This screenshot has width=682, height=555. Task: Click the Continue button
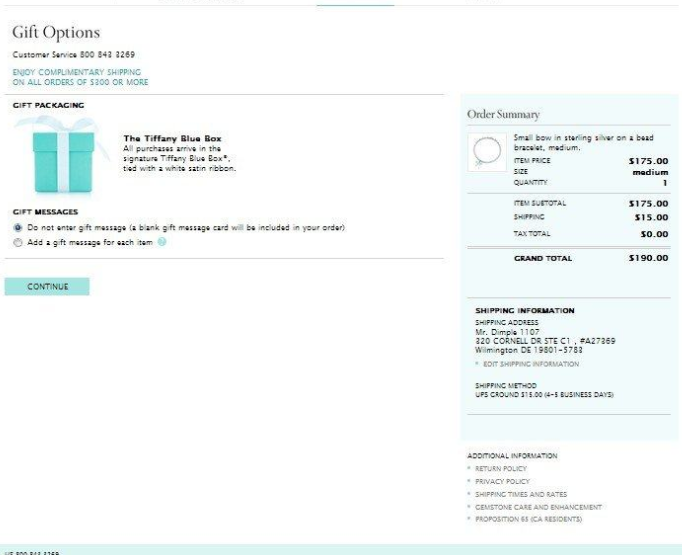click(x=47, y=287)
